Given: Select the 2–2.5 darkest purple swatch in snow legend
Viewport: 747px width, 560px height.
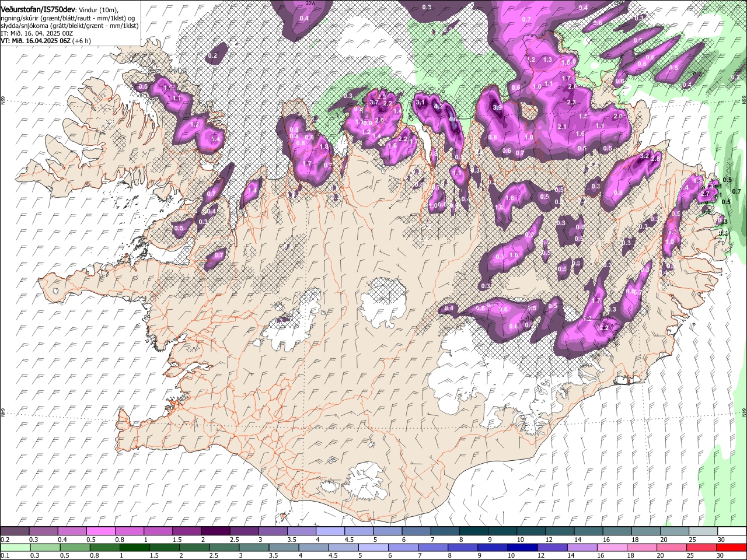Looking at the screenshot, I should pyautogui.click(x=215, y=531).
